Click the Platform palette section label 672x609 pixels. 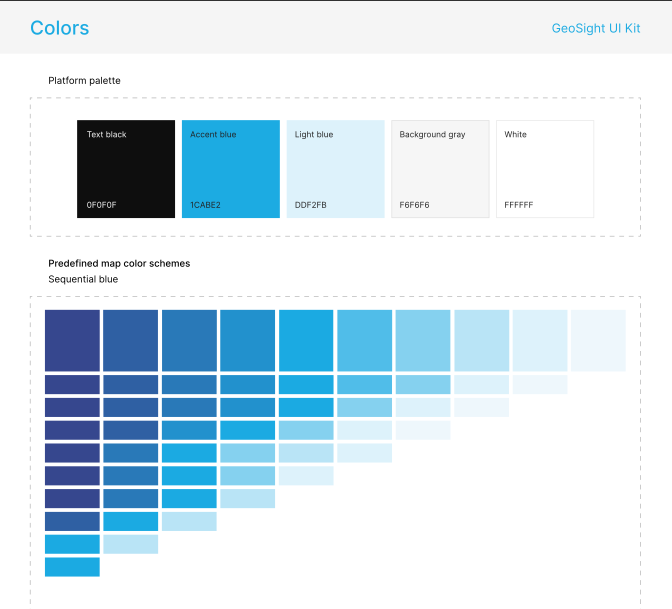84,81
